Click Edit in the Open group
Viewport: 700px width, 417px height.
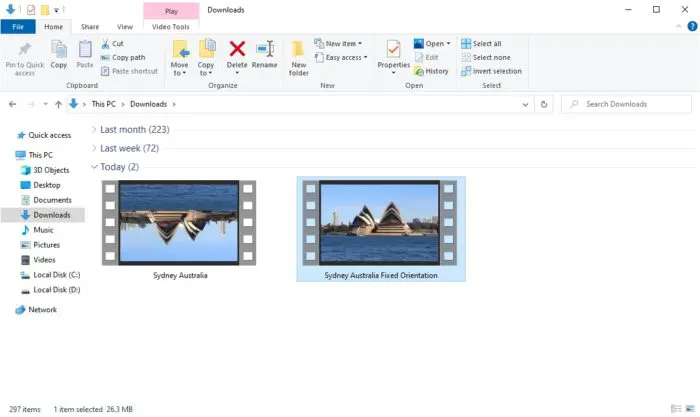[x=426, y=58]
